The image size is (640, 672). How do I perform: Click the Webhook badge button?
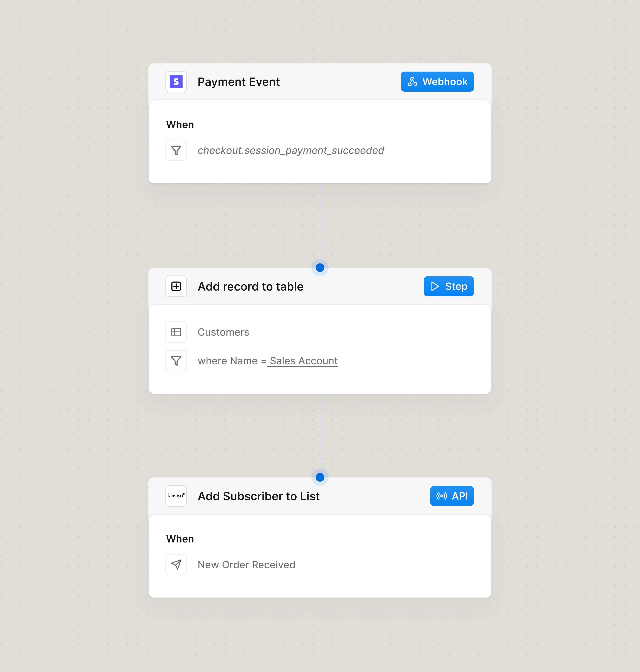(x=437, y=82)
